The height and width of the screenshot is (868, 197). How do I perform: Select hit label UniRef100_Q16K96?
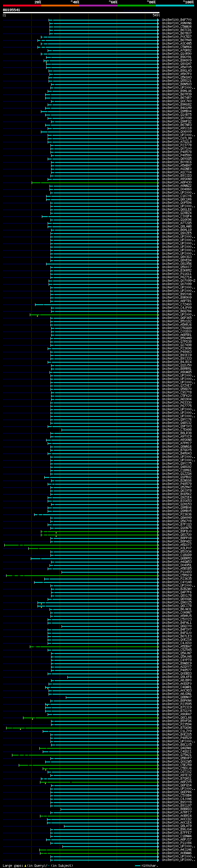point(176,220)
